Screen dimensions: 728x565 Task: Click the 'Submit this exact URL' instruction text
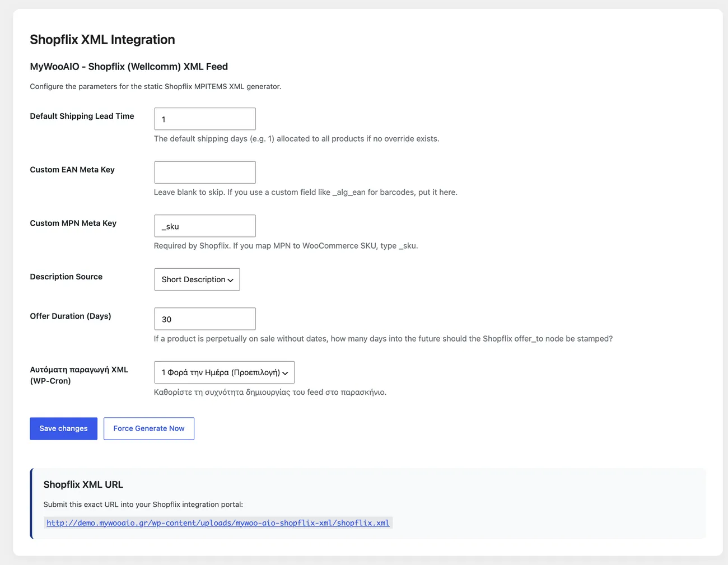point(143,505)
